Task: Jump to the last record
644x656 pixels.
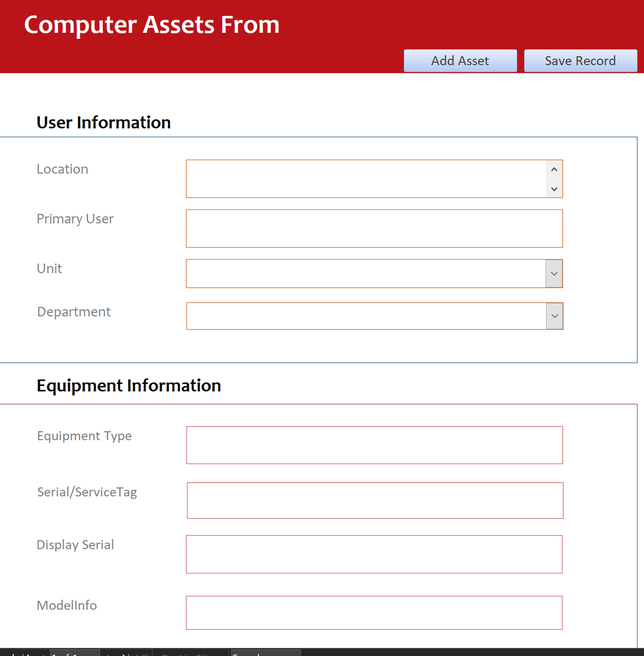Action: point(126,653)
